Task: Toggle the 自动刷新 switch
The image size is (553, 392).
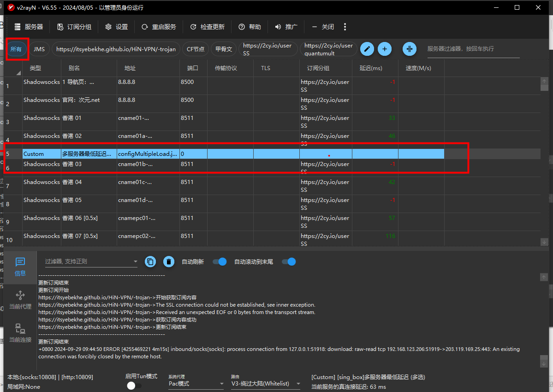Action: [x=220, y=261]
